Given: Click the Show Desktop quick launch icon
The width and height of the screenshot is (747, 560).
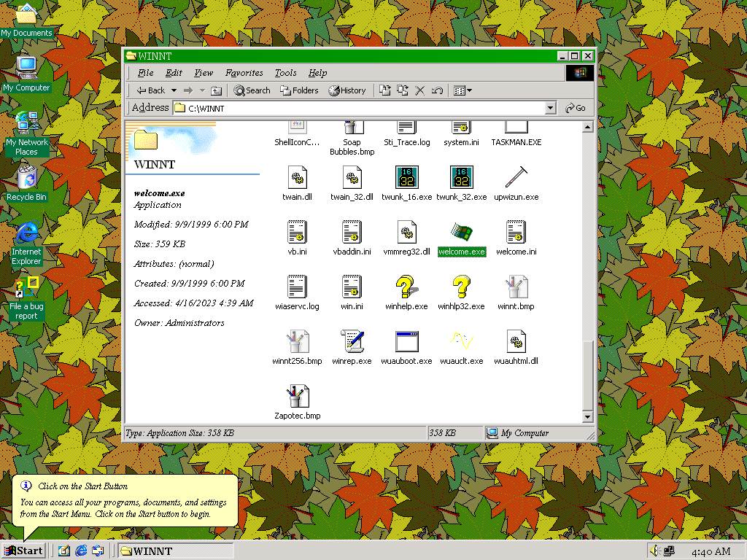Looking at the screenshot, I should [x=64, y=551].
